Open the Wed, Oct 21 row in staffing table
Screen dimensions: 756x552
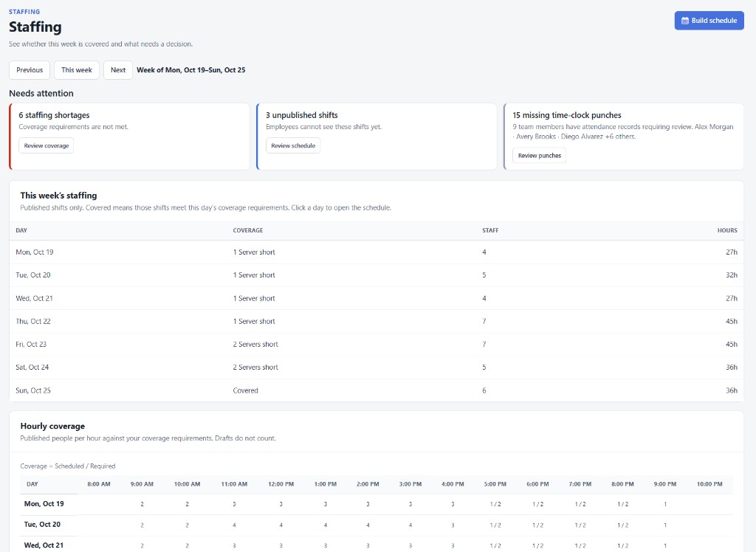tap(377, 298)
